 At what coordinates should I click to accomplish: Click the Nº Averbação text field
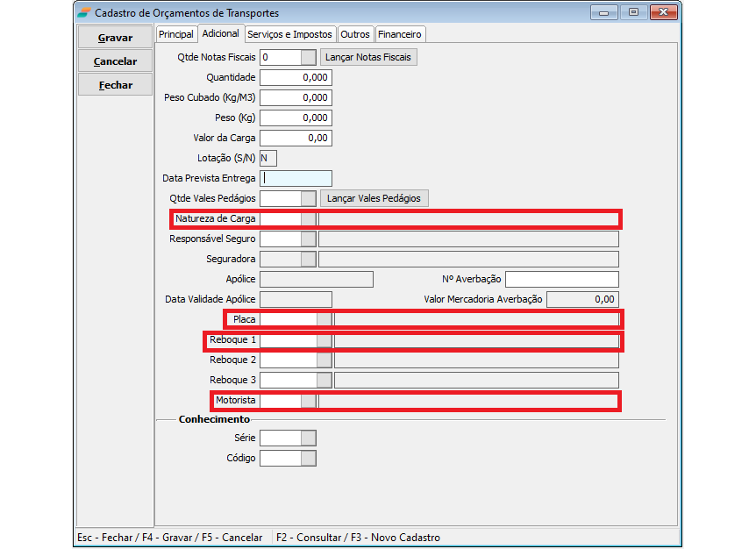point(561,279)
